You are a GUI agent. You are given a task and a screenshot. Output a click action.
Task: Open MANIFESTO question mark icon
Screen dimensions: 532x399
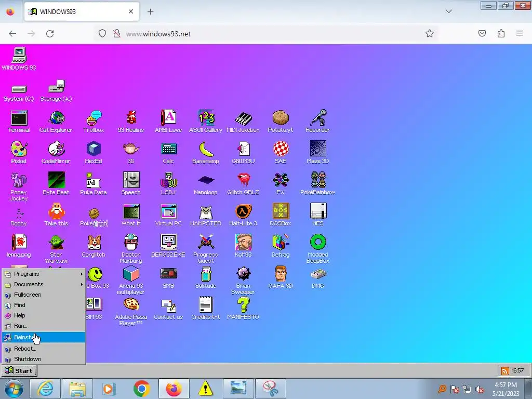243,309
